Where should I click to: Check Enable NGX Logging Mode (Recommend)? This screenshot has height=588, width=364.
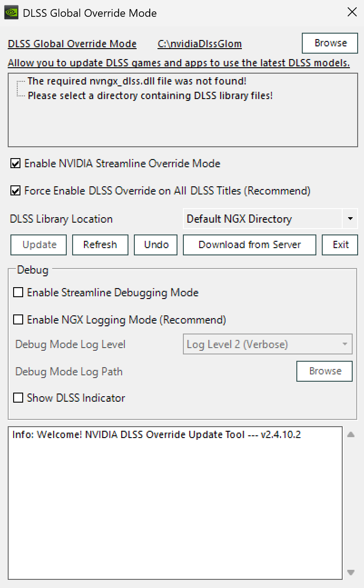point(18,320)
